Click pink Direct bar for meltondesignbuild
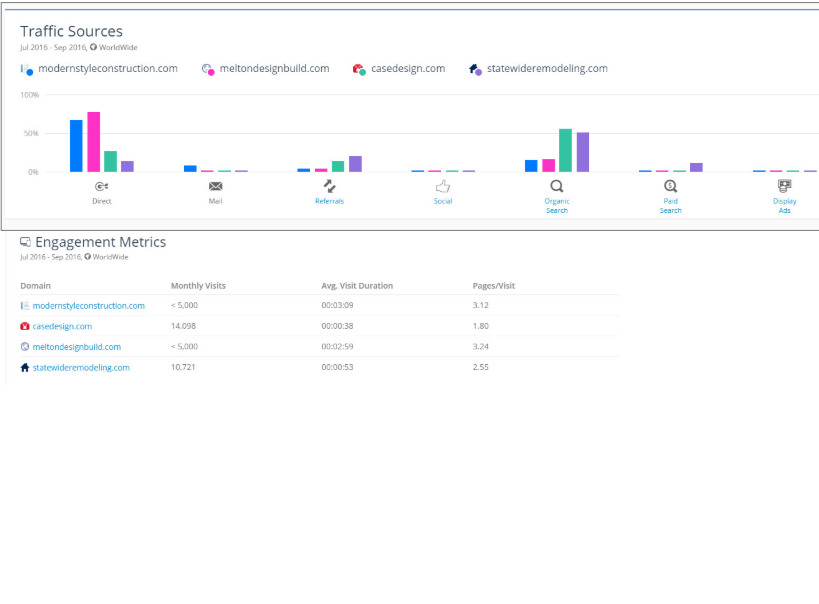This screenshot has width=819, height=604. click(94, 142)
